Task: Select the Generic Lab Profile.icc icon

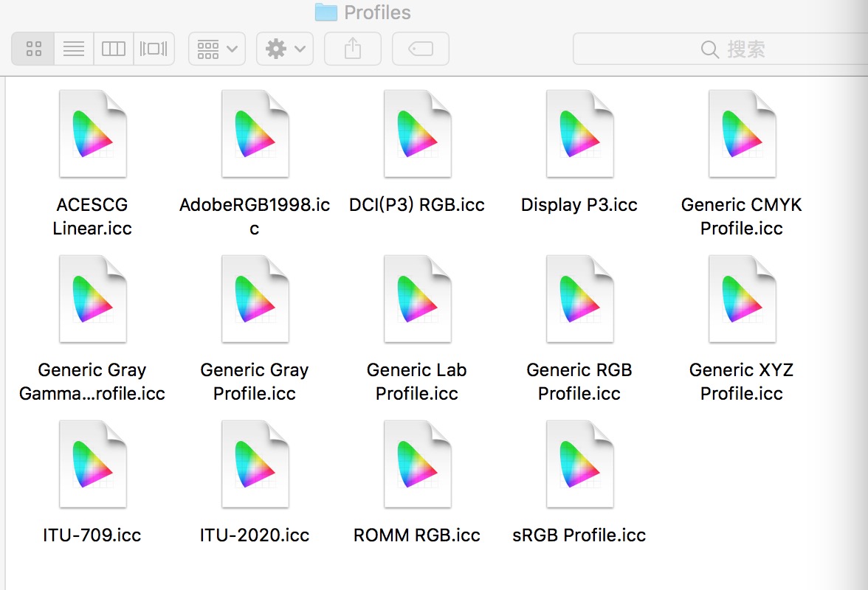Action: pyautogui.click(x=417, y=299)
